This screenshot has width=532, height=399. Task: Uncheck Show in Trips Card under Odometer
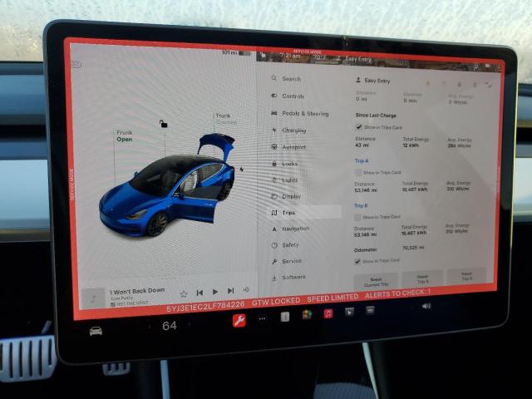tap(357, 261)
